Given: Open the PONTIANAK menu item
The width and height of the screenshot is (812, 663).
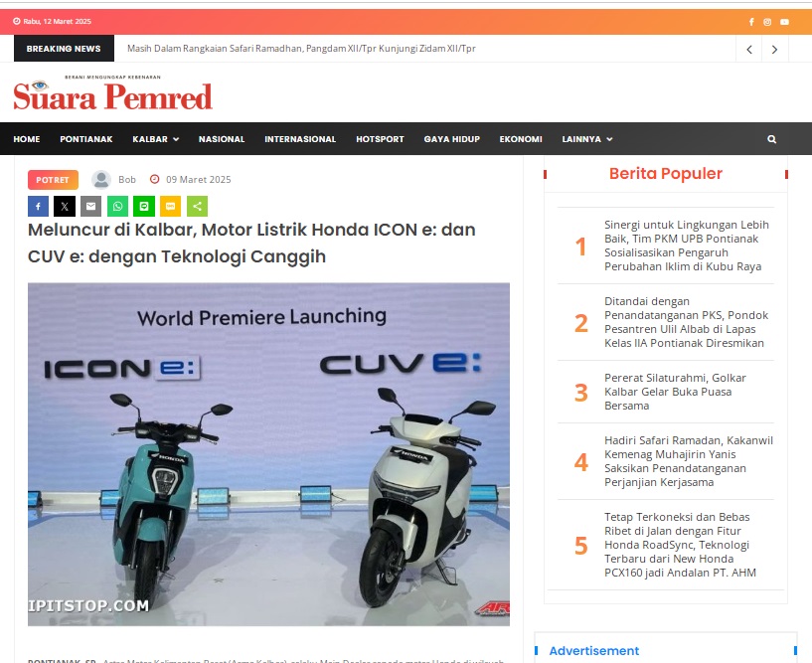Looking at the screenshot, I should (85, 139).
